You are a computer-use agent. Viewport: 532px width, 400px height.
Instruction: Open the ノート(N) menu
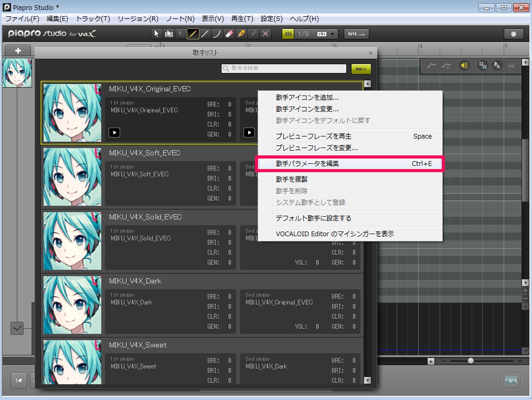point(180,19)
